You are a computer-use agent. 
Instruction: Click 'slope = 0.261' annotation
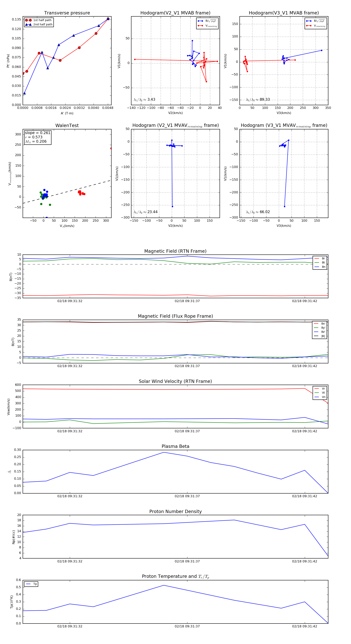coord(37,133)
